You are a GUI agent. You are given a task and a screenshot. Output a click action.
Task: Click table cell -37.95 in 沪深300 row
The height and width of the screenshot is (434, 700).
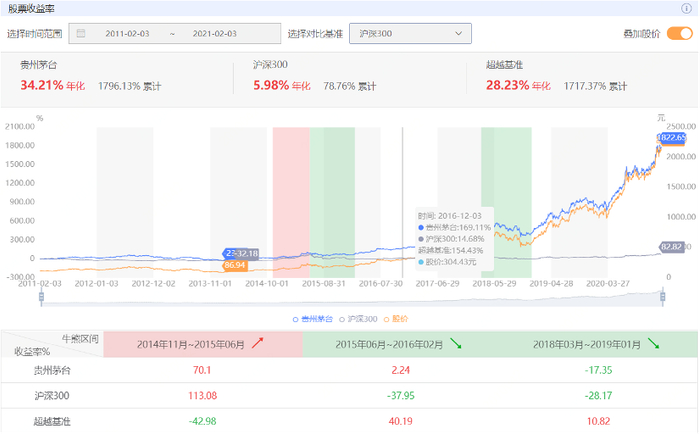400,396
